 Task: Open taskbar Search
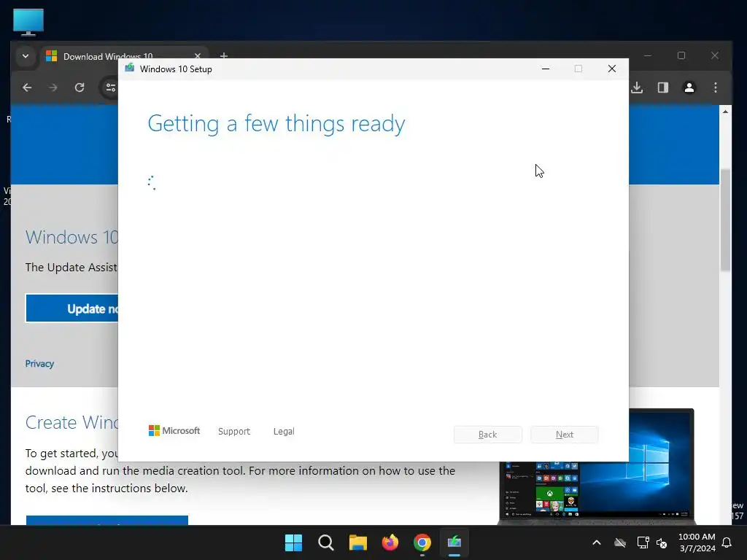click(326, 542)
